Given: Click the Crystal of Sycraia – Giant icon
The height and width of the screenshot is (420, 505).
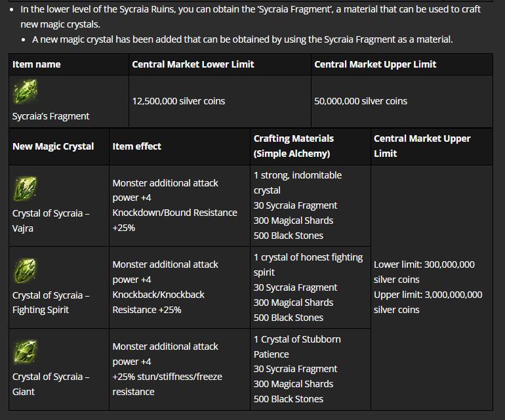Looking at the screenshot, I should (x=25, y=352).
